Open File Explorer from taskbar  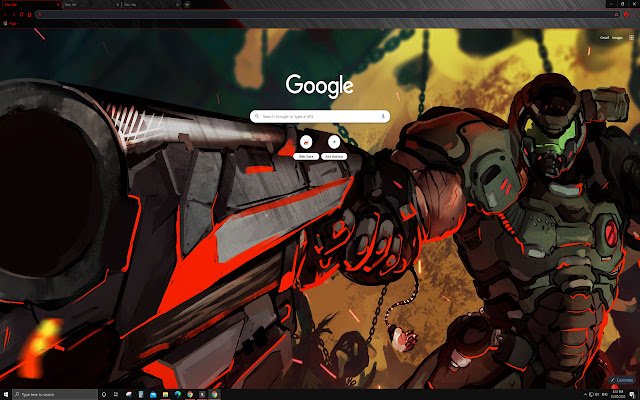tap(165, 395)
